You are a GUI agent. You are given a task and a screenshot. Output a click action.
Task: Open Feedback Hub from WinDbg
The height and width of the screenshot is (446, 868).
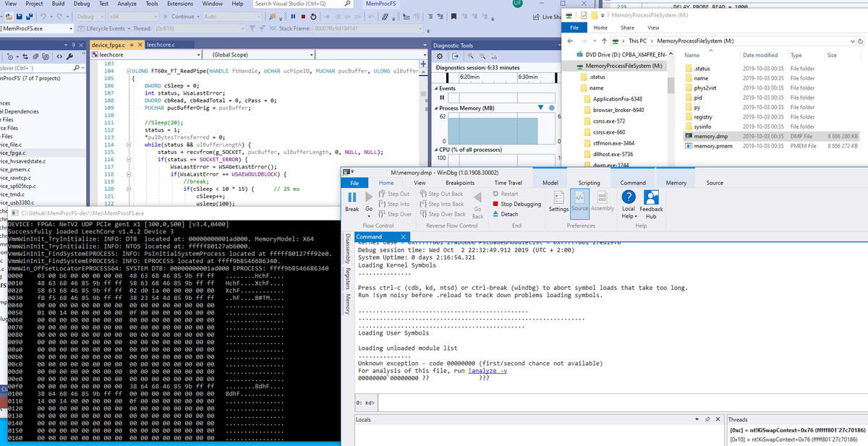coord(651,205)
